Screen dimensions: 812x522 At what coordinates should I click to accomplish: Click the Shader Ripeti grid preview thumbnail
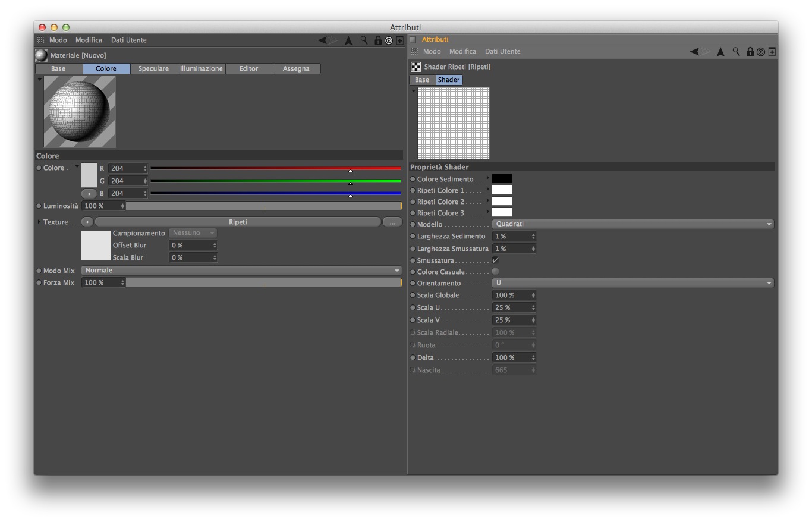click(x=454, y=123)
